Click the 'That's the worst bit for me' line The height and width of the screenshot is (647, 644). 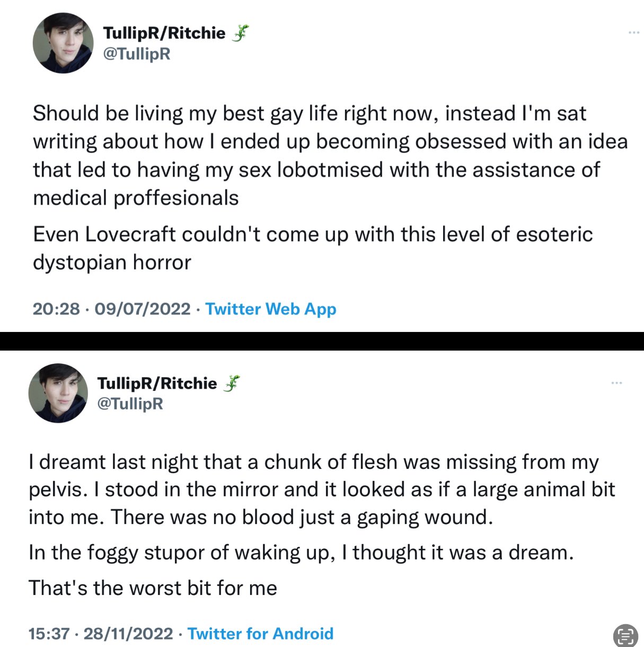pyautogui.click(x=153, y=588)
